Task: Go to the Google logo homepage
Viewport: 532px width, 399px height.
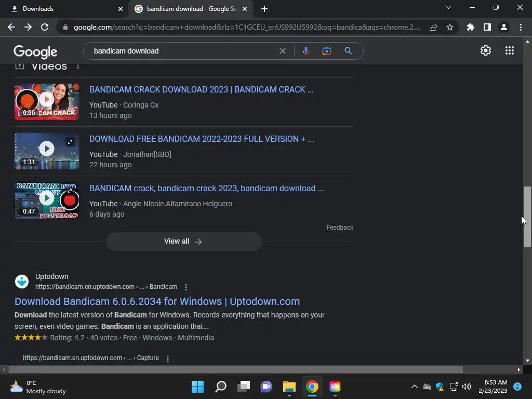Action: tap(35, 51)
